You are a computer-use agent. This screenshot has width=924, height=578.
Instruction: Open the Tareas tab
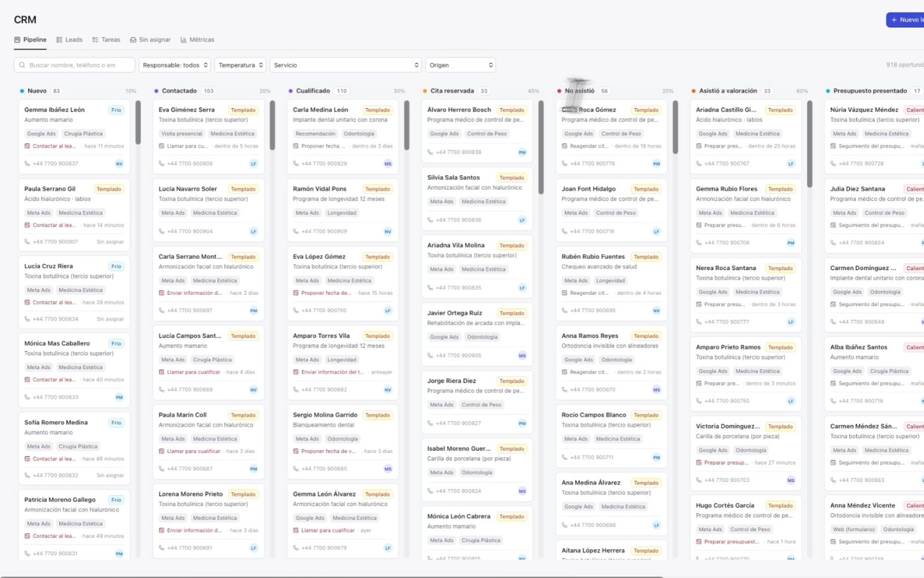[x=106, y=40]
